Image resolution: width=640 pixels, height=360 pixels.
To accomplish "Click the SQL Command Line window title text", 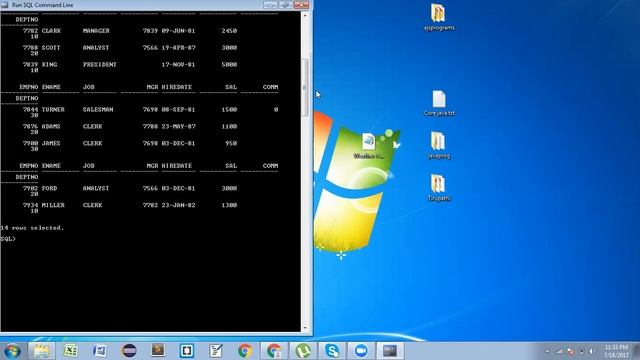I will pyautogui.click(x=42, y=5).
